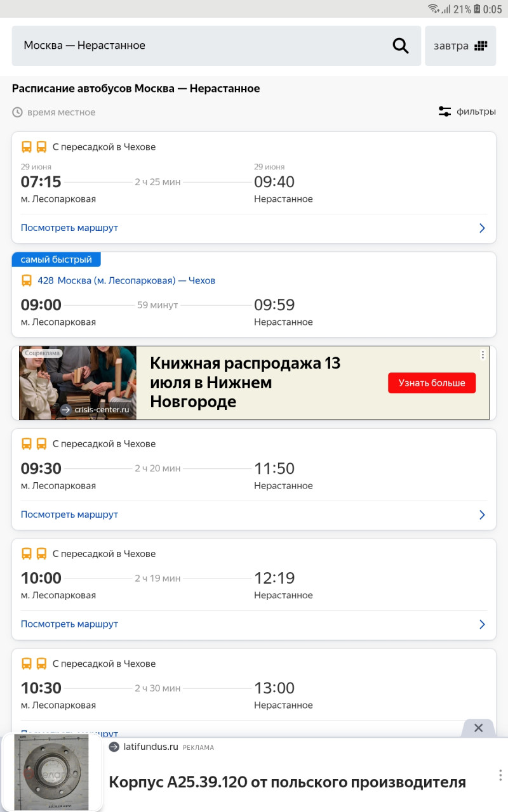Tap the search magnifier icon
The width and height of the screenshot is (508, 812).
click(401, 46)
